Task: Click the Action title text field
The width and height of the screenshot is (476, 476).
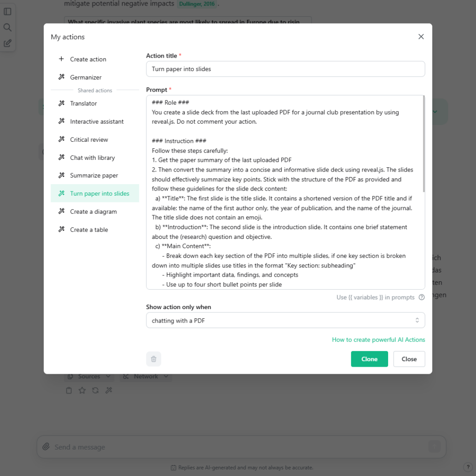Action: tap(285, 68)
